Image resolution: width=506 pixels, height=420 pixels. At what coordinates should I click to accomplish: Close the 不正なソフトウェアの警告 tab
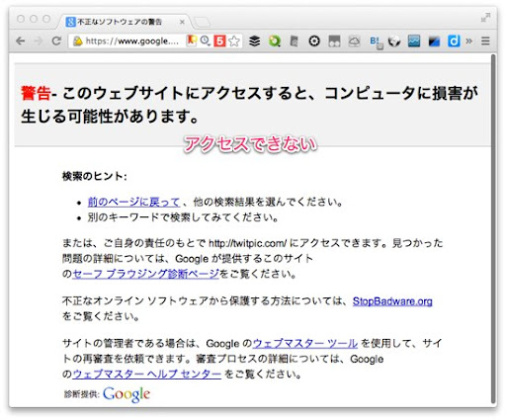pyautogui.click(x=182, y=22)
